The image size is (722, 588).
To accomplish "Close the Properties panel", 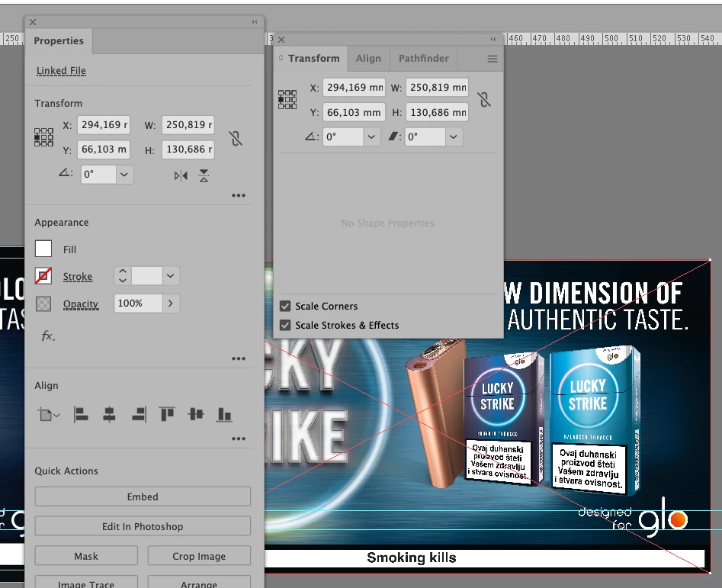I will click(x=33, y=22).
